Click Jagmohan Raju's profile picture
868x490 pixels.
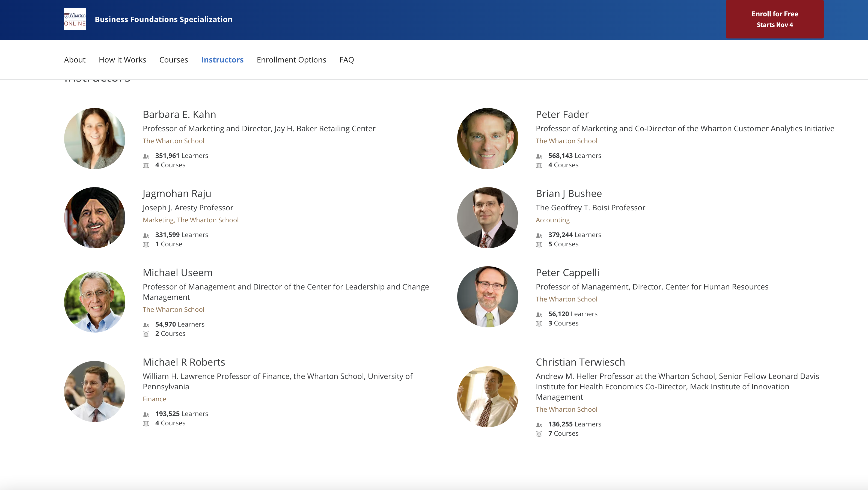pos(95,217)
